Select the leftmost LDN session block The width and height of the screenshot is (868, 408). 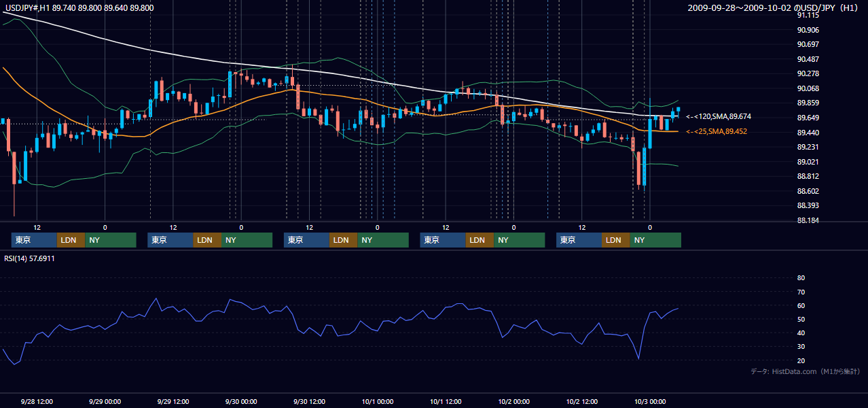coord(71,240)
